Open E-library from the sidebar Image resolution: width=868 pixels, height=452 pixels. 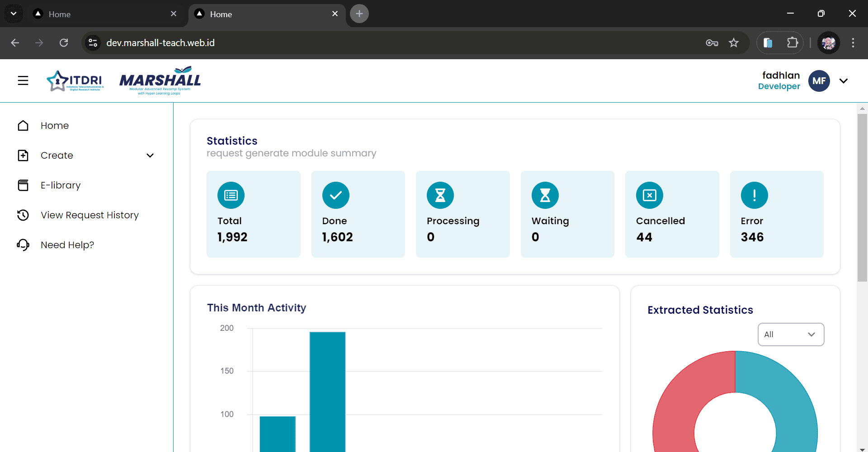tap(60, 185)
